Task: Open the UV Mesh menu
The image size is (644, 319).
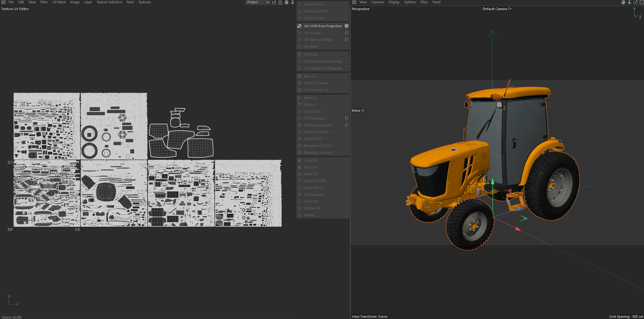Action: pyautogui.click(x=59, y=2)
